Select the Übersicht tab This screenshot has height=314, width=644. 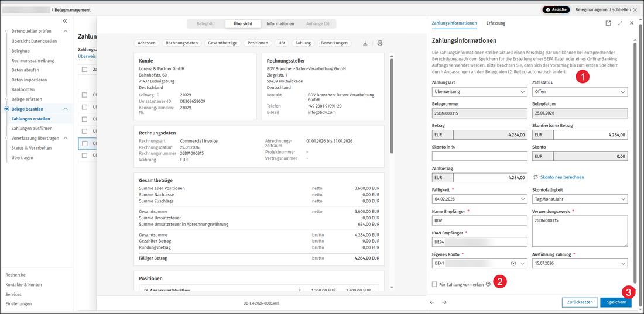(x=243, y=24)
